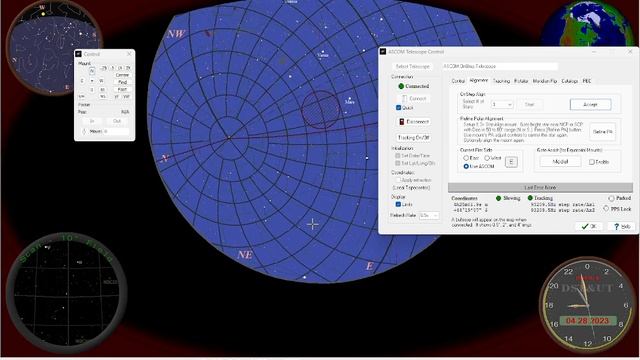The width and height of the screenshot is (640, 360).
Task: Click the Focuser Out button
Action: [x=117, y=121]
